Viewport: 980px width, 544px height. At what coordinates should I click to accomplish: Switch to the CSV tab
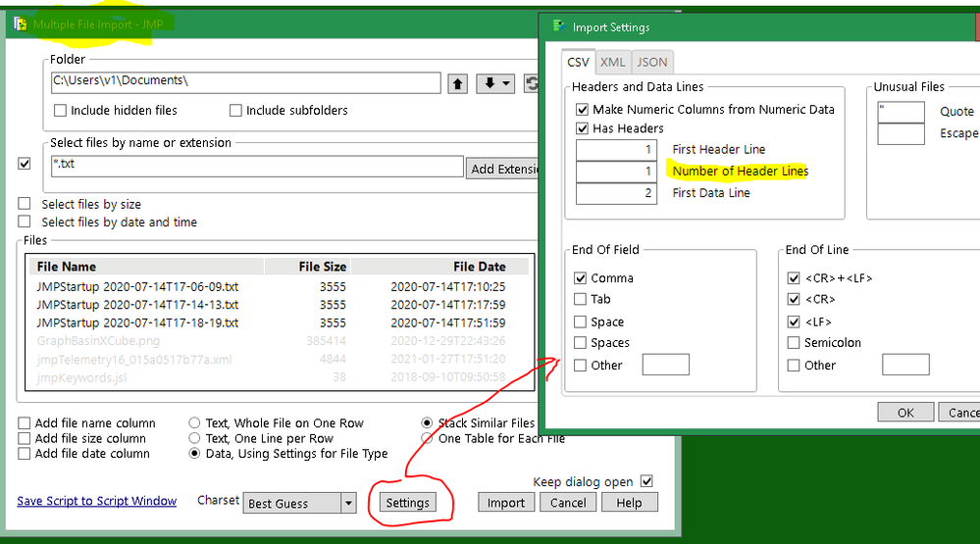click(578, 62)
